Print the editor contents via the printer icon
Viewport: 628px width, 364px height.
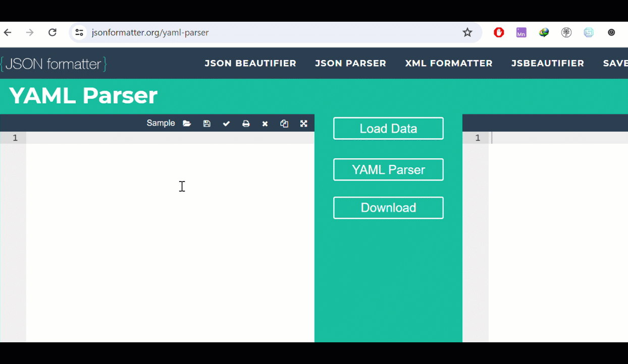pyautogui.click(x=246, y=123)
